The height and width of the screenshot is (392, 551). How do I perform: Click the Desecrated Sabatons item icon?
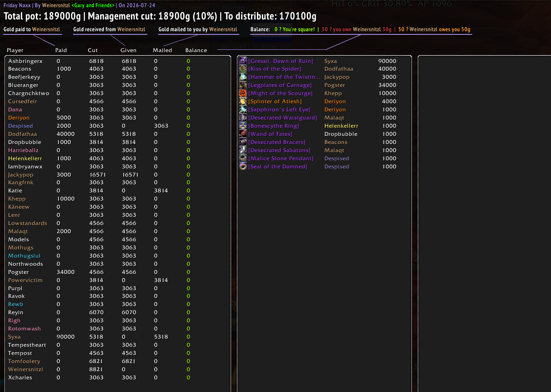[243, 150]
